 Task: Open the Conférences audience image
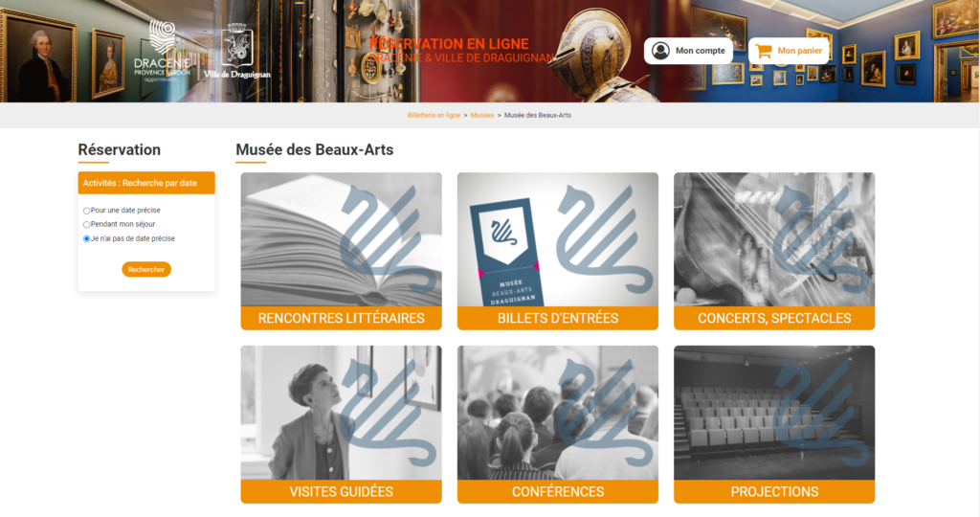pyautogui.click(x=558, y=413)
